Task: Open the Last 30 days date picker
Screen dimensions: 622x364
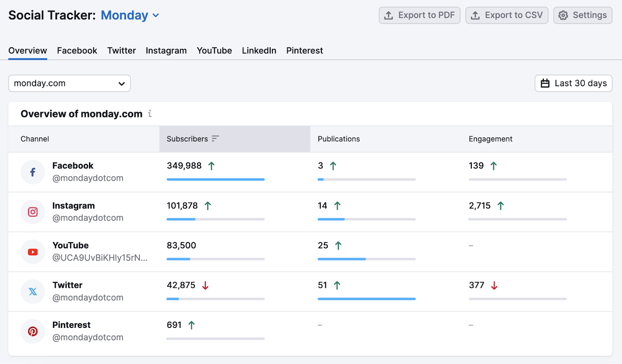Action: 573,83
